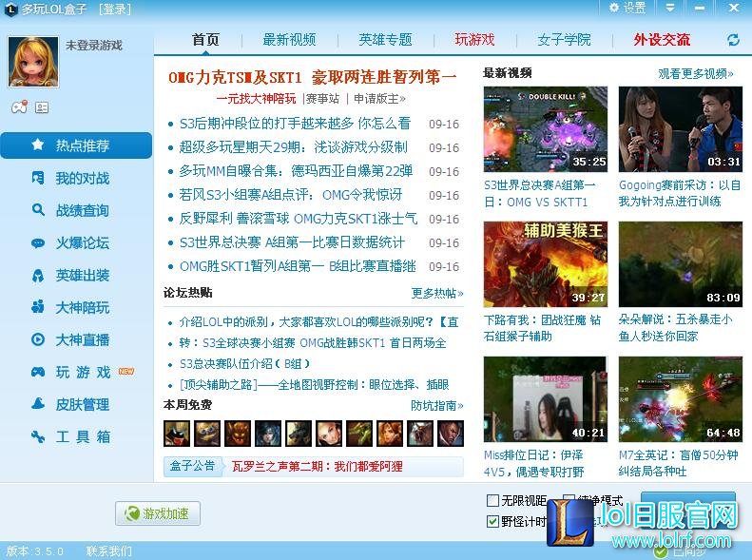The height and width of the screenshot is (560, 752).
Task: Open the 设置 settings gear
Action: 627,8
